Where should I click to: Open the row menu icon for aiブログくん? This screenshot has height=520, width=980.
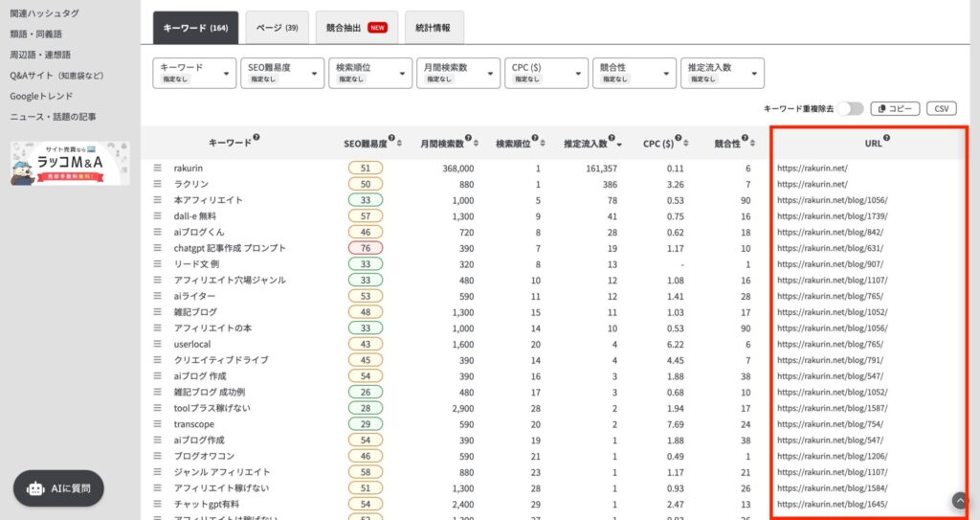pos(158,232)
